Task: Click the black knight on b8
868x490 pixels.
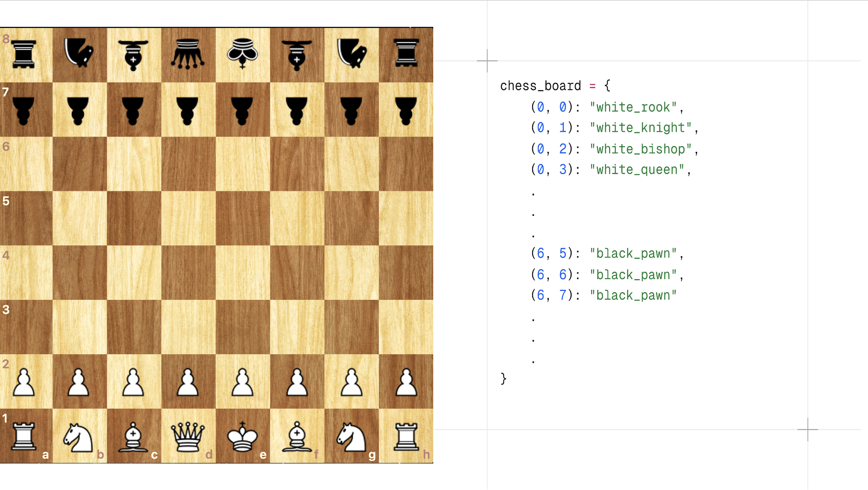Action: [x=79, y=54]
